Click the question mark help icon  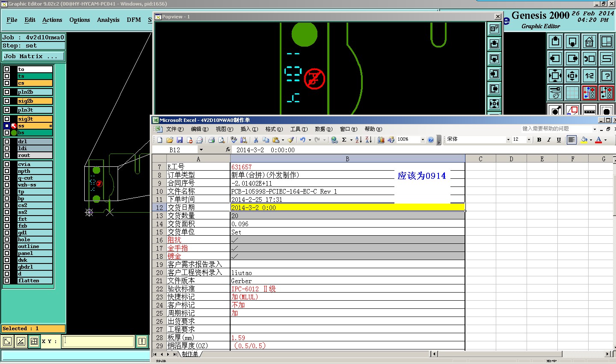click(x=607, y=76)
